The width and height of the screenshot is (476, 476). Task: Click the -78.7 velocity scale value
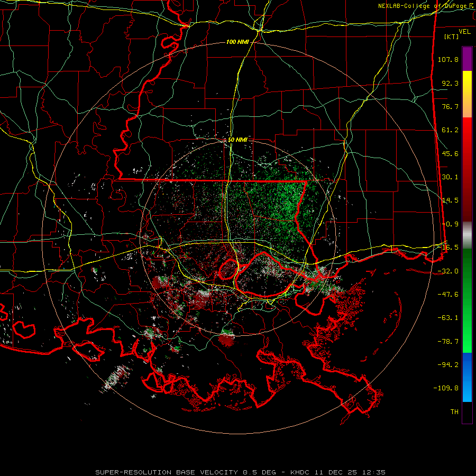coord(448,342)
